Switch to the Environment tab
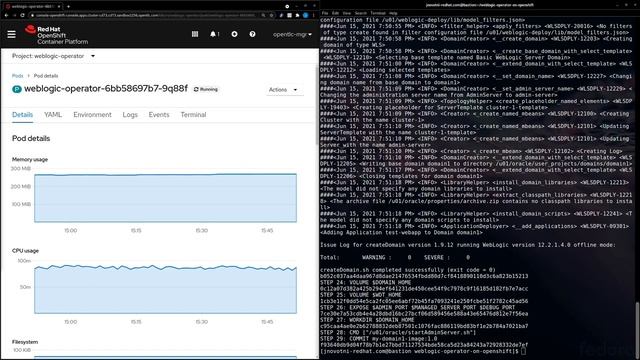This screenshot has height=360, width=640. coord(92,115)
